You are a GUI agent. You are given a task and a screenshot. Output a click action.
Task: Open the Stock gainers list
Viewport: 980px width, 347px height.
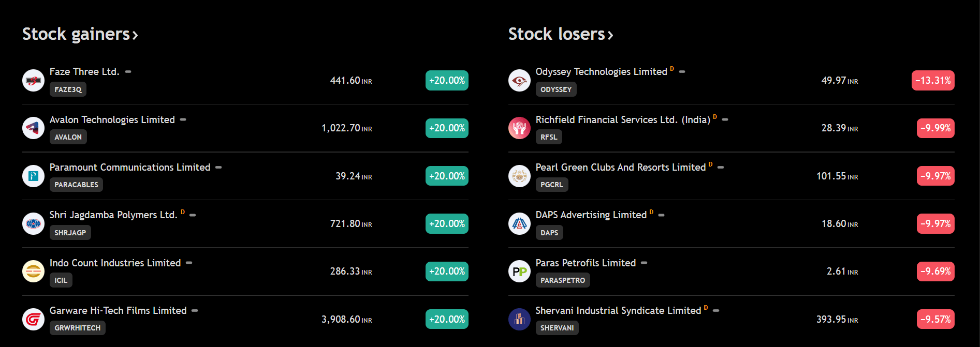[x=80, y=34]
